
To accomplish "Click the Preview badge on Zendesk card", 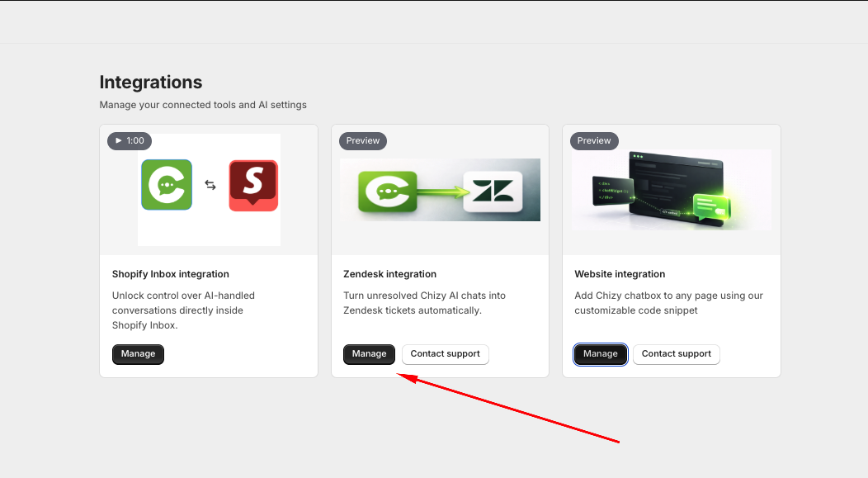I will tap(363, 140).
